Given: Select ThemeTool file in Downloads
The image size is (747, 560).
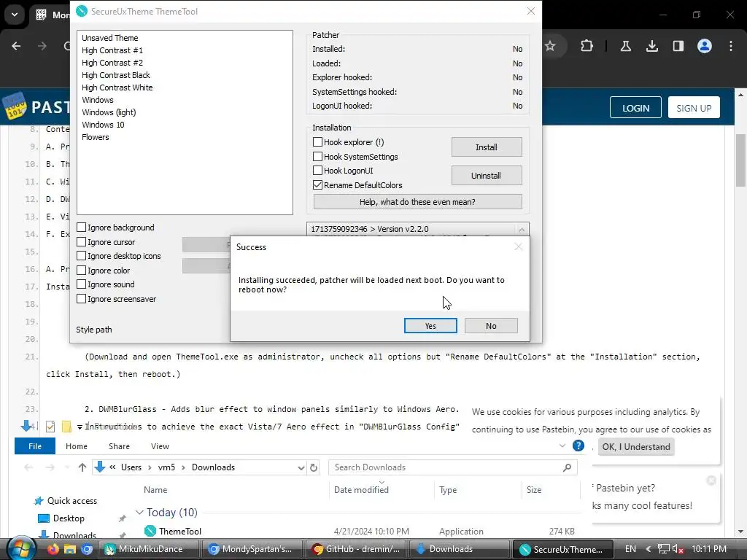Looking at the screenshot, I should 180,531.
